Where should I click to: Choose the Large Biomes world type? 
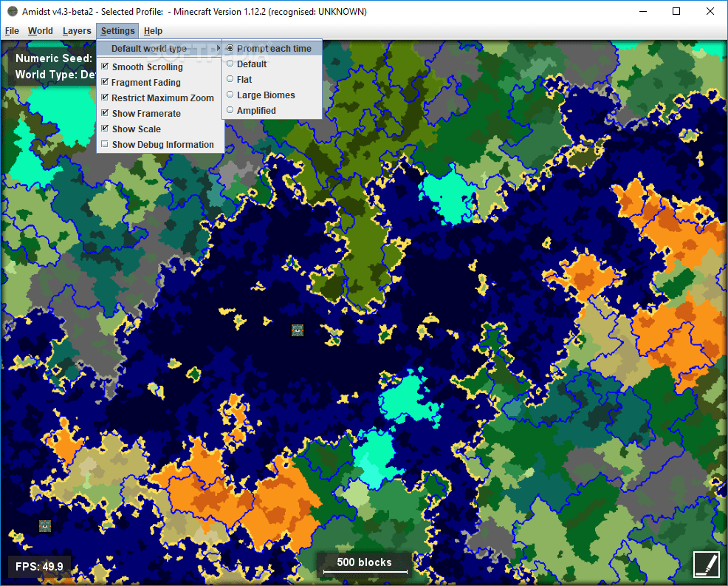tap(272, 95)
